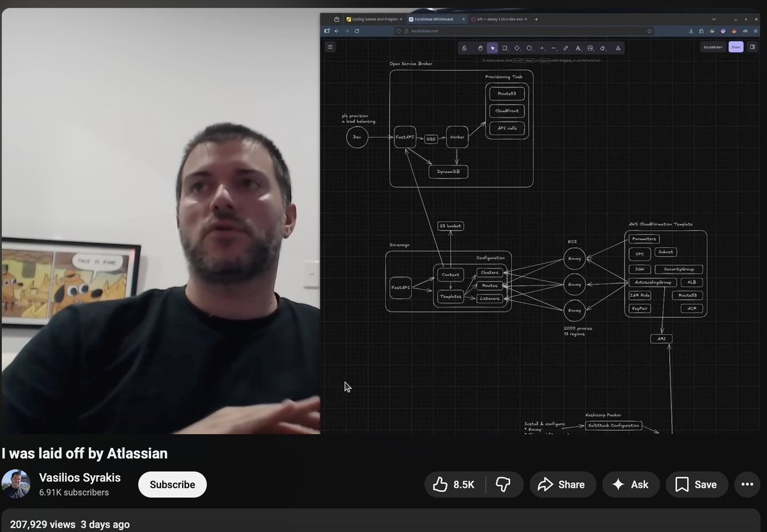Select the freehand Draw pencil tool
This screenshot has width=767, height=532.
[x=566, y=48]
